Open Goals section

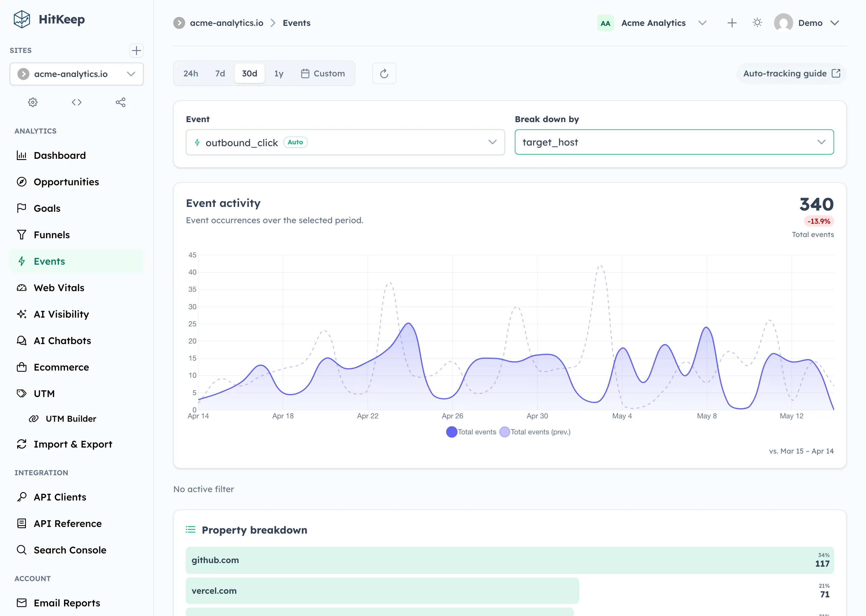point(77,208)
